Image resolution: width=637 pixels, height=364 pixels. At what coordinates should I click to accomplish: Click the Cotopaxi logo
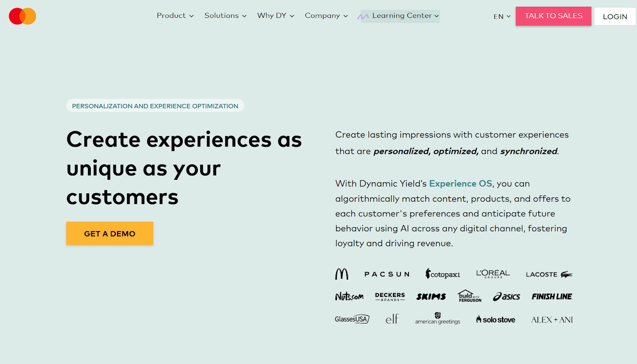point(442,274)
